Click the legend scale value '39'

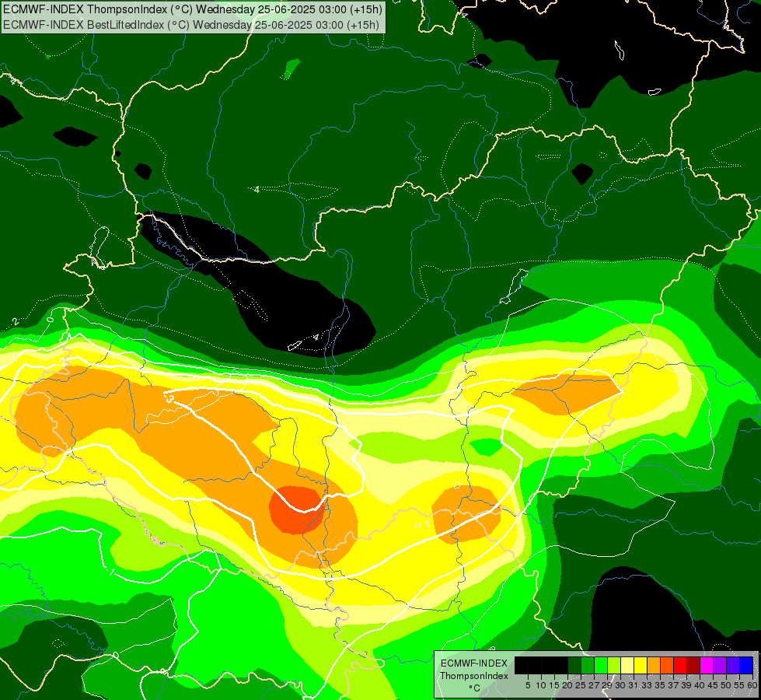coord(686,685)
